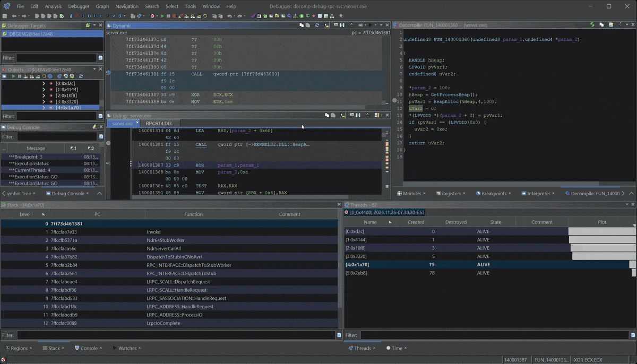Select the Breakpoints panel tab

(494, 194)
